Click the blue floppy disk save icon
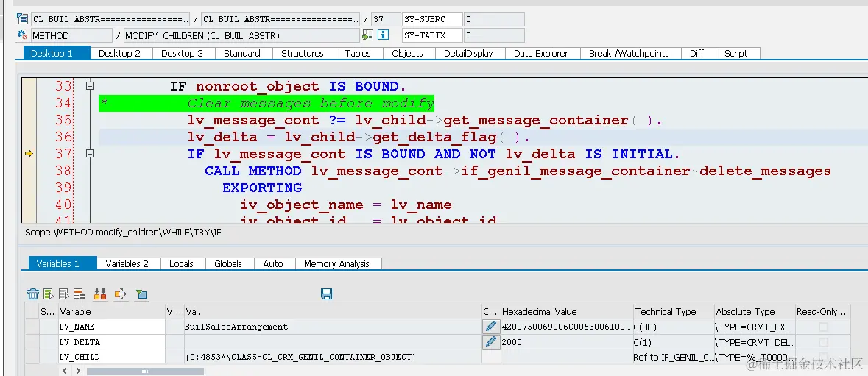Viewport: 868px width, 376px height. 327,294
